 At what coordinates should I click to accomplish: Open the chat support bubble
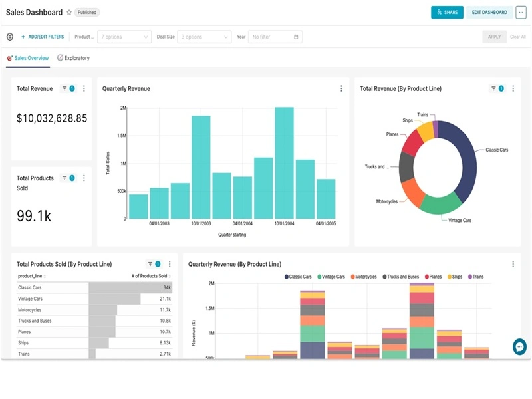pos(519,346)
